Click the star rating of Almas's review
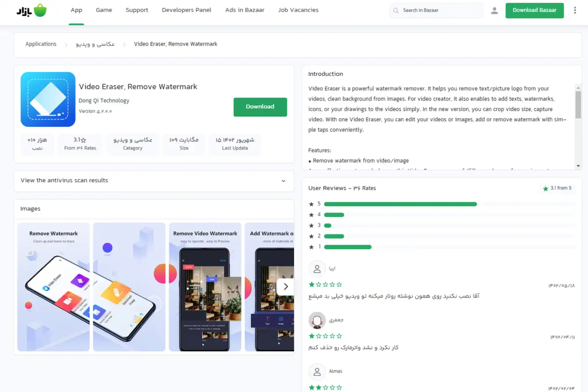Viewport: 588px width, 392px height. coord(326,388)
